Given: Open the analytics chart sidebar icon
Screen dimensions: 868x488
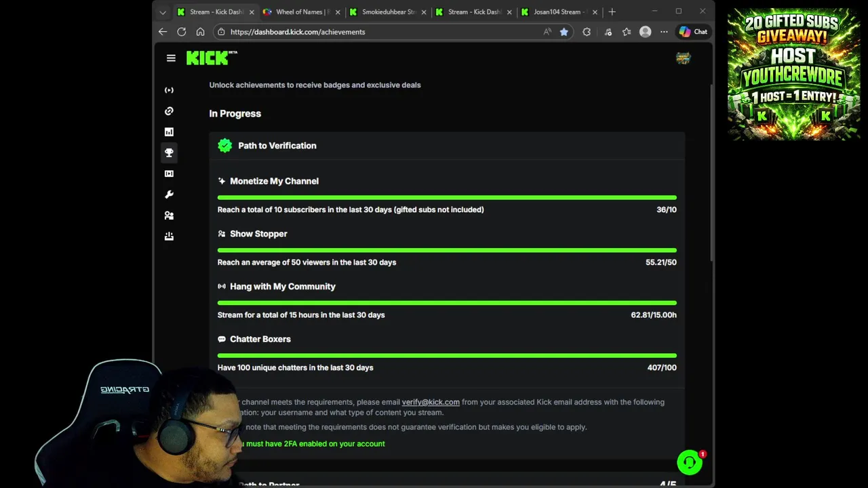Looking at the screenshot, I should coord(169,132).
